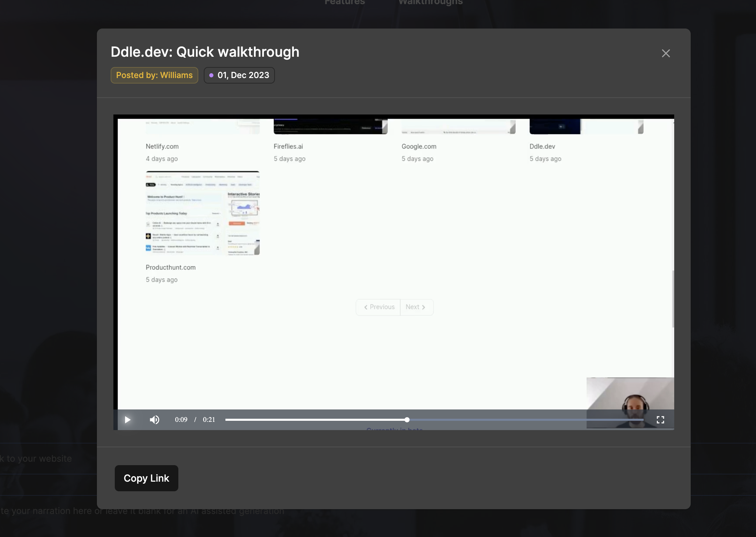Open the Netlify.com thumbnail preview
The height and width of the screenshot is (537, 756).
202,127
